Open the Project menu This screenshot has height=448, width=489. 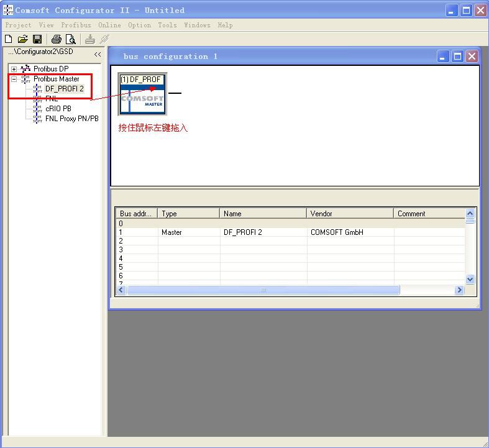pos(19,25)
